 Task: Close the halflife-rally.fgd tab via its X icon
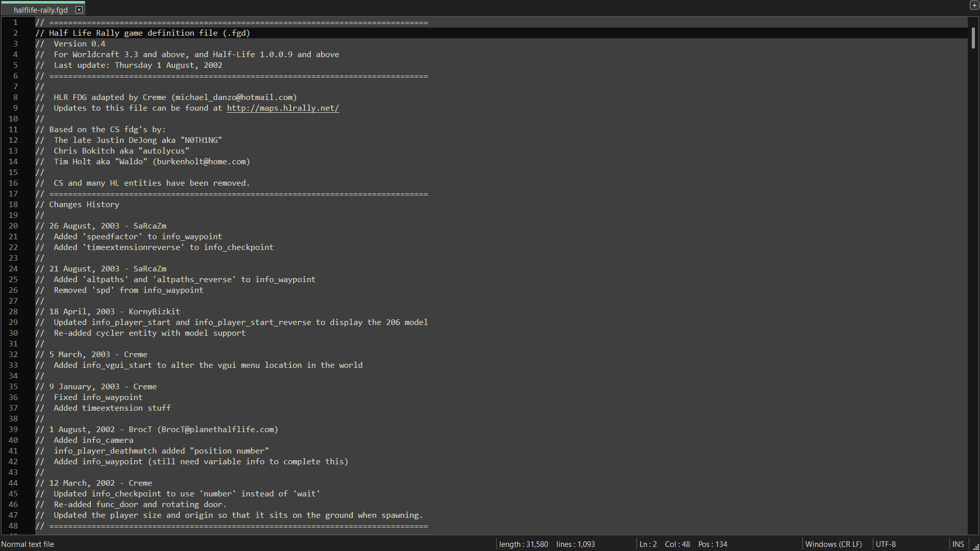[80, 9]
